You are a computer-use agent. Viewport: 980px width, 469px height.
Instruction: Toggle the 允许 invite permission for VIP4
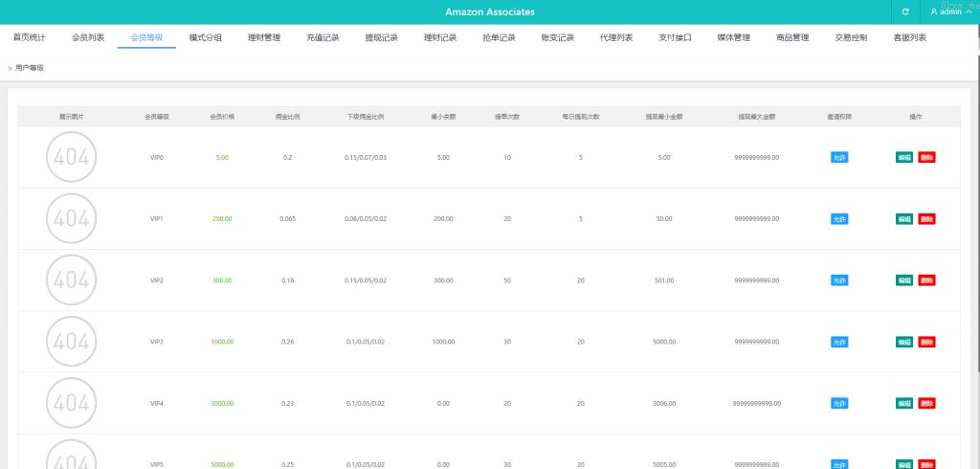click(x=839, y=403)
